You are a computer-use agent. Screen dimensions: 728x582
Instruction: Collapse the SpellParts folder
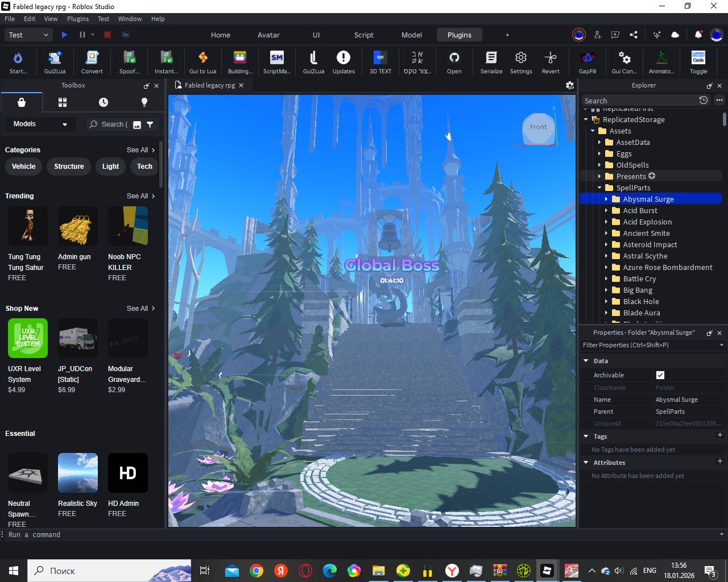599,188
